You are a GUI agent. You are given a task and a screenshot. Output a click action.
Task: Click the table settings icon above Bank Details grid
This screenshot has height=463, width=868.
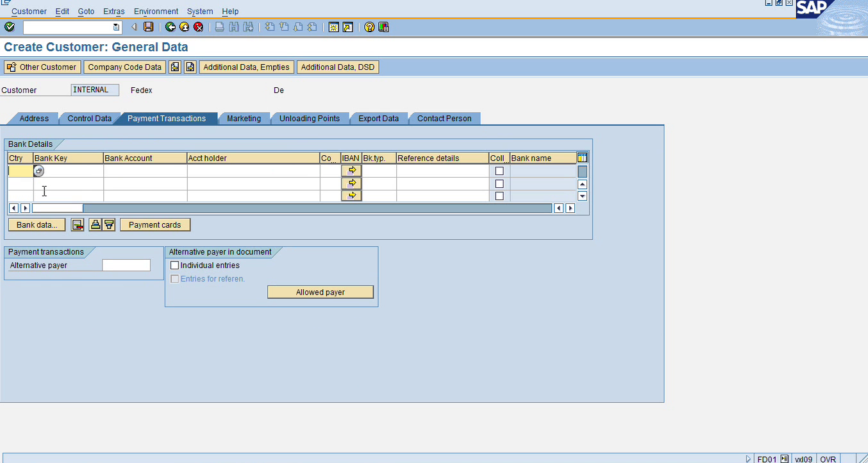click(582, 158)
